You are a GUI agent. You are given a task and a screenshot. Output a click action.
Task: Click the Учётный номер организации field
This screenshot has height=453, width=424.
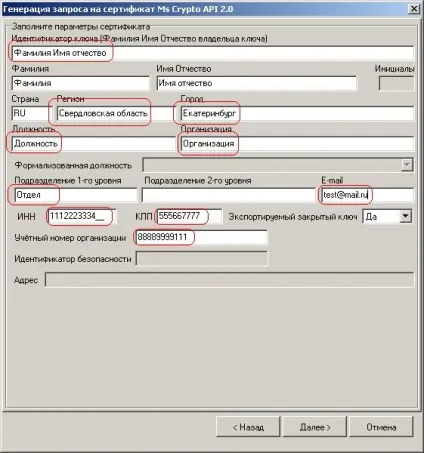pos(201,237)
